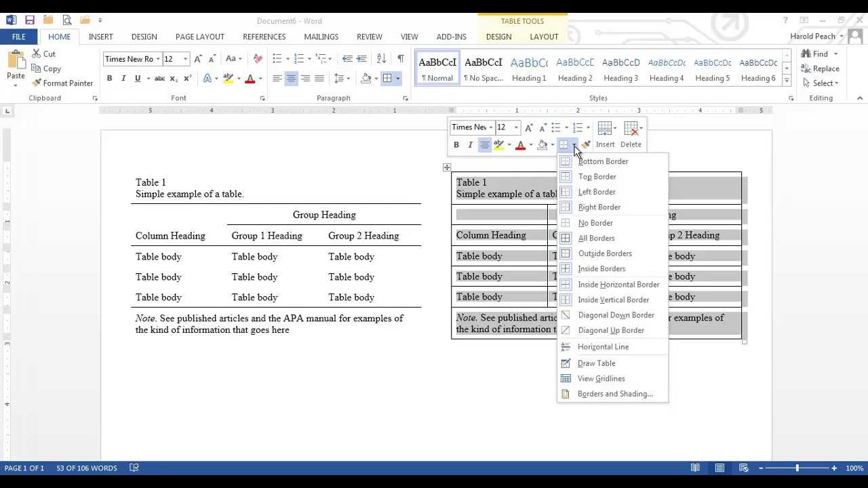Click the zoom slider in status bar
This screenshot has width=868, height=488.
click(x=797, y=468)
